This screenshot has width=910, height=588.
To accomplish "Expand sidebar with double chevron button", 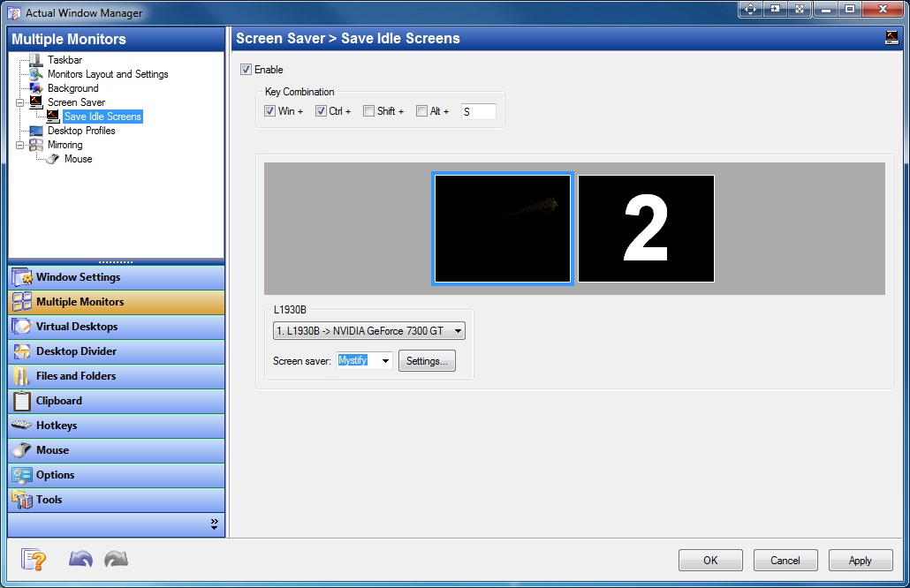I will 214,524.
